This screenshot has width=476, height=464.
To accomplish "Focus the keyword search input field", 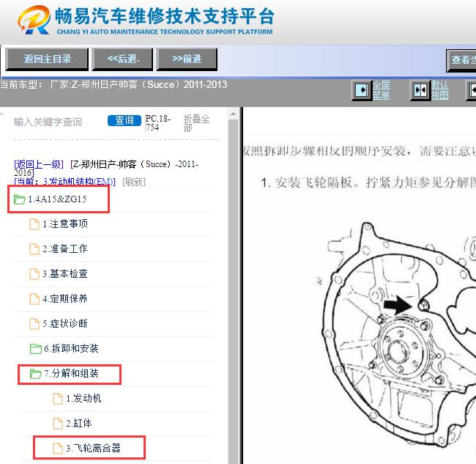I will click(x=58, y=122).
